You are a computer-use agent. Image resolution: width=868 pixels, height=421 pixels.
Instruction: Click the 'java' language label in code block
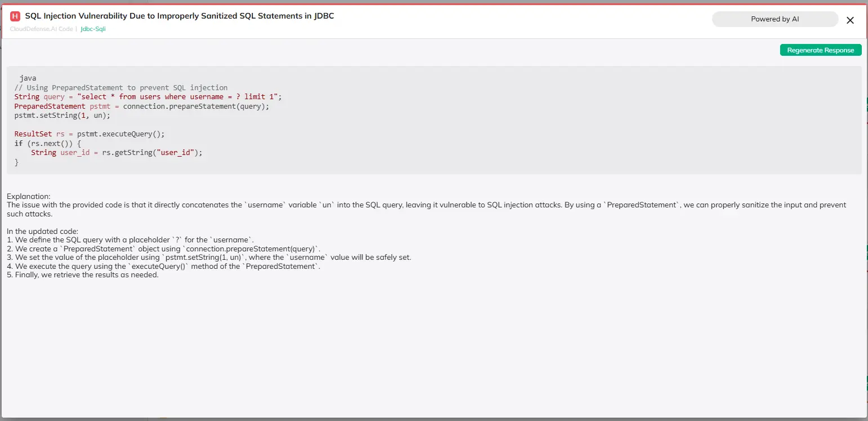coord(28,78)
